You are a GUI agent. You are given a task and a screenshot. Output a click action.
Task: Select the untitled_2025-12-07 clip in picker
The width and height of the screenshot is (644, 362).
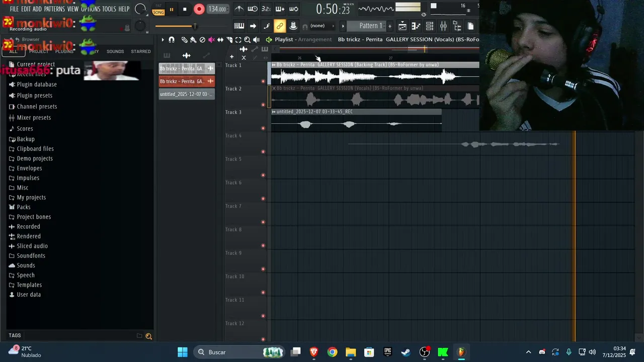(187, 94)
